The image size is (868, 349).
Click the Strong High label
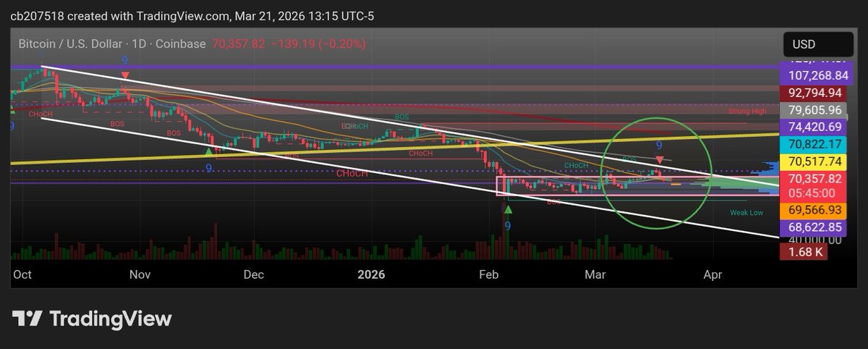[x=747, y=112]
